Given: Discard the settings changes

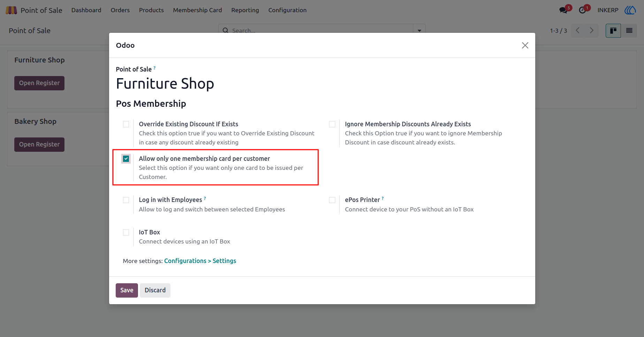Looking at the screenshot, I should [x=155, y=290].
